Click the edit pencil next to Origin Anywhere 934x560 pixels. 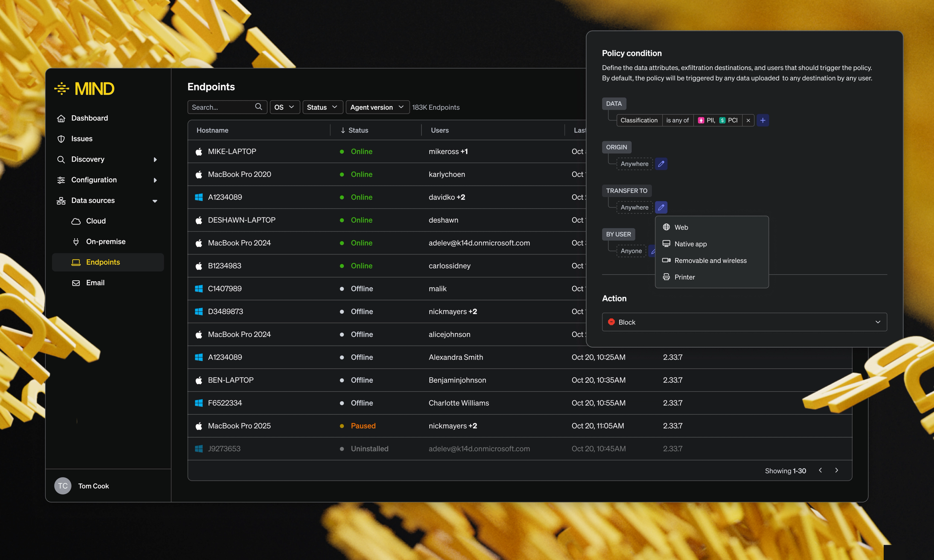(x=661, y=164)
